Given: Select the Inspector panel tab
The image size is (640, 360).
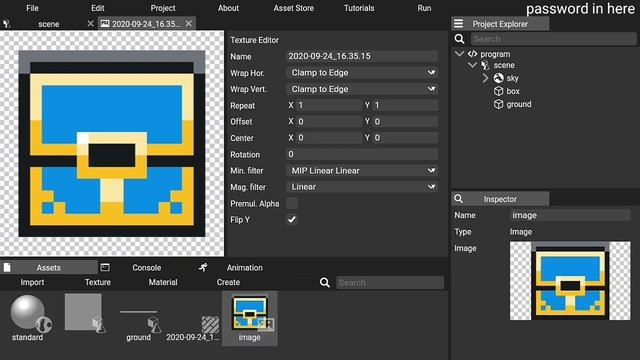Looking at the screenshot, I should pos(500,199).
